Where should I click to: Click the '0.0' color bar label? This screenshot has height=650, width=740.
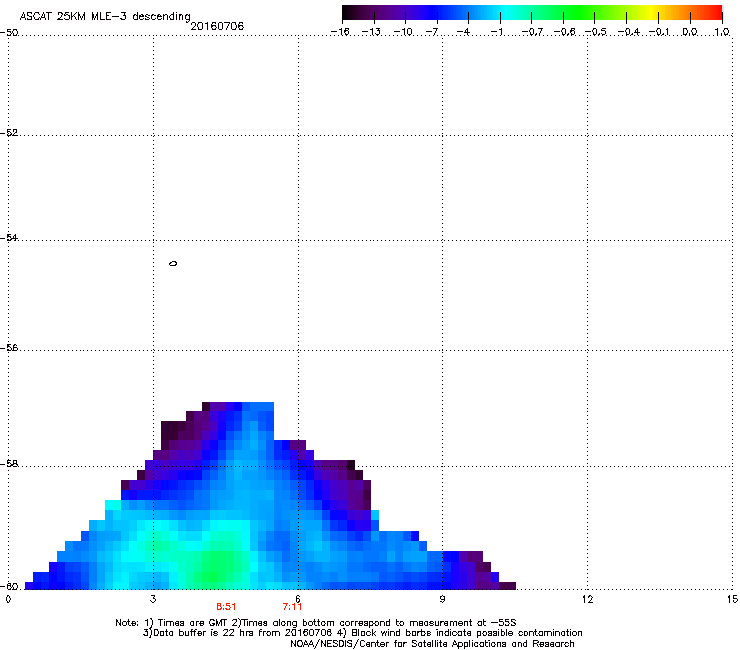tap(690, 32)
